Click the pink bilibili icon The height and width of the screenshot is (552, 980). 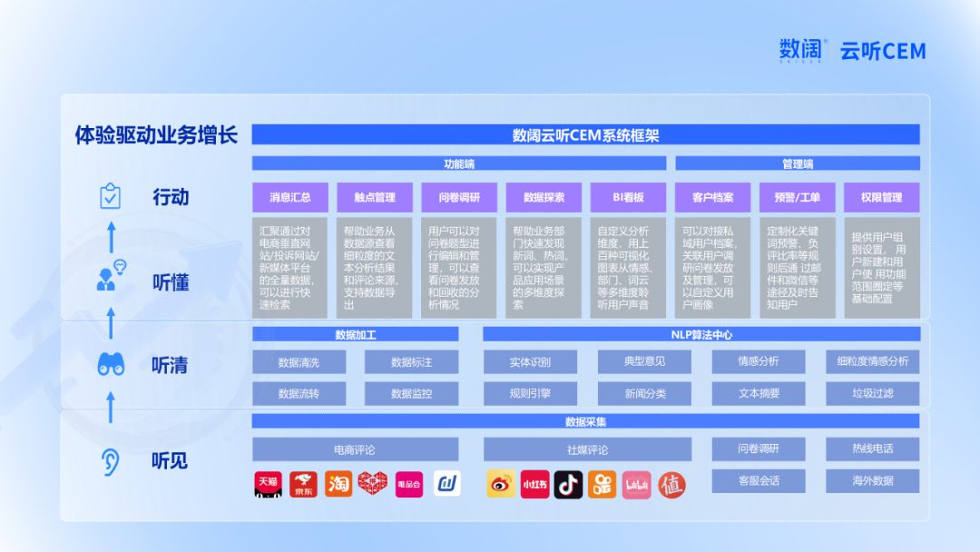[636, 485]
